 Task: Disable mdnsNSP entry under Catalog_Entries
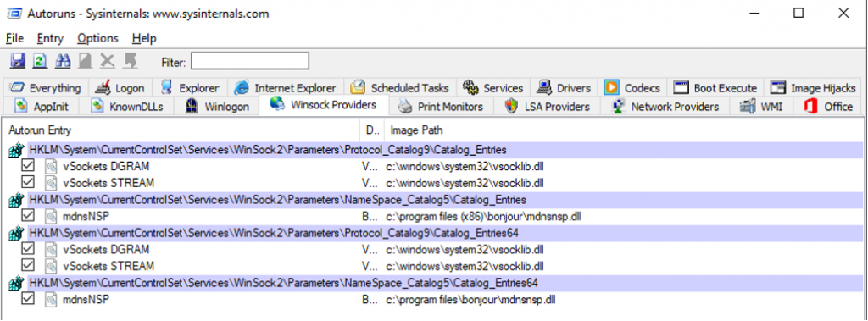click(x=27, y=215)
